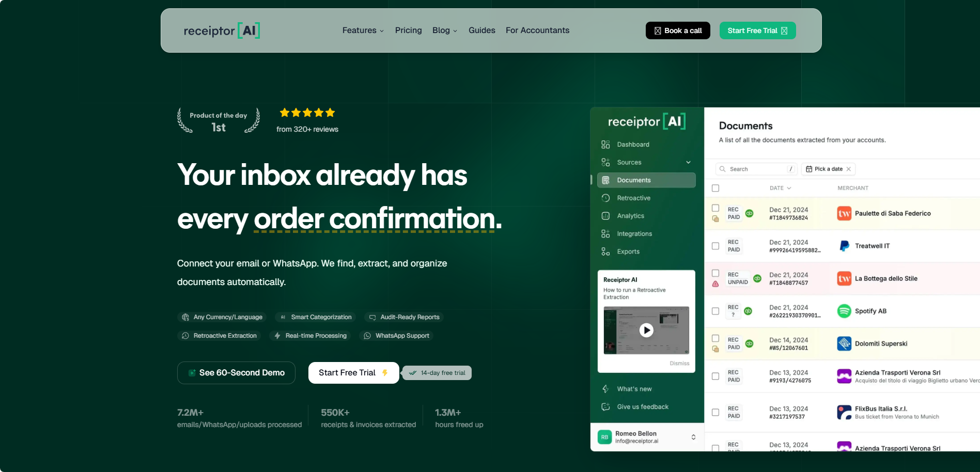Viewport: 980px width, 472px height.
Task: Click the five star rating
Action: (x=307, y=113)
